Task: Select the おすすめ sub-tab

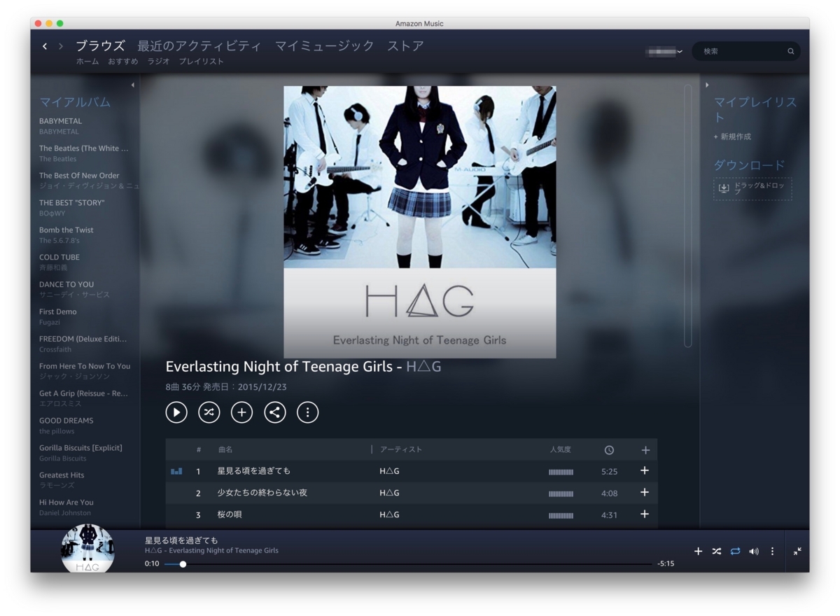Action: coord(123,62)
